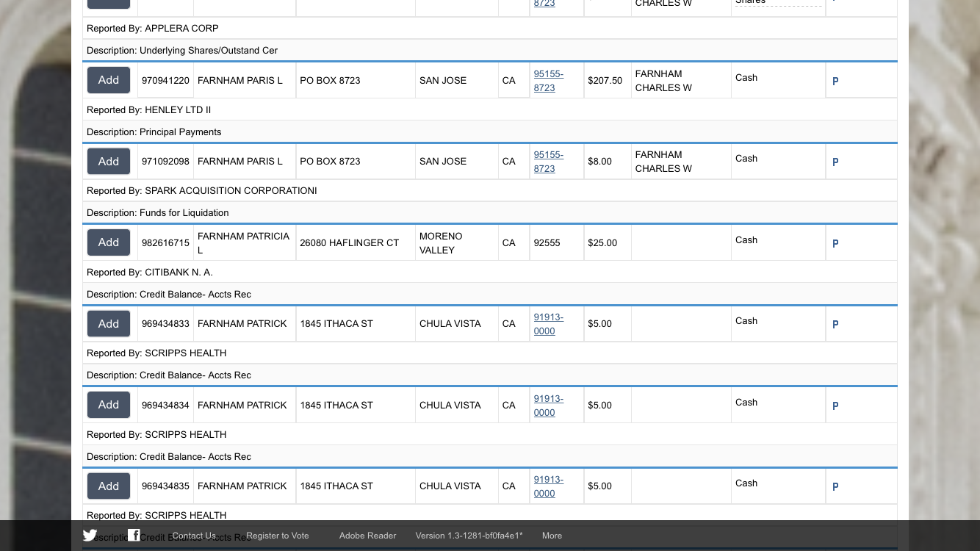Select SAN JOSE in row 970941220
The image size is (980, 551).
(x=443, y=81)
